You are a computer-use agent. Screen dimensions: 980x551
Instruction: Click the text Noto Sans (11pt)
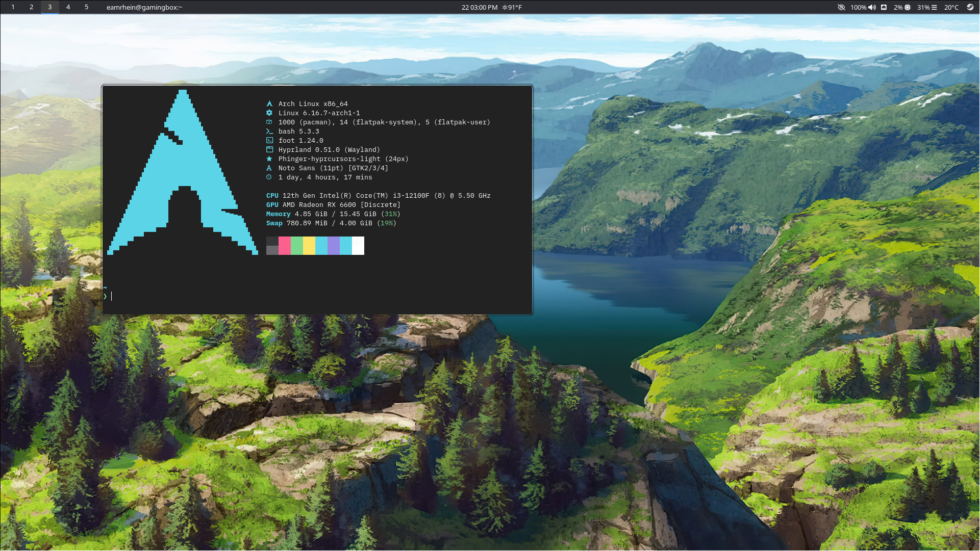311,168
